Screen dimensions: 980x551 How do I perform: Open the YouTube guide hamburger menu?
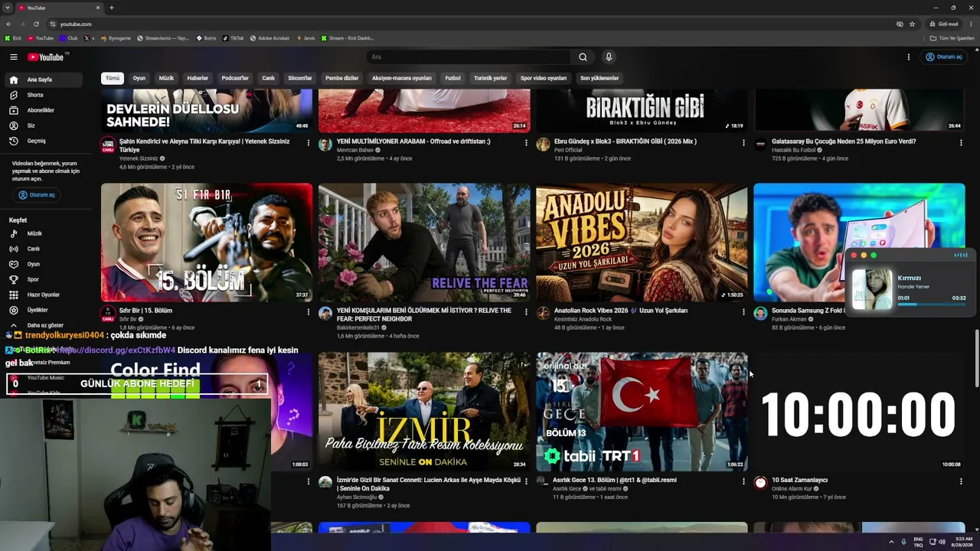pyautogui.click(x=14, y=57)
